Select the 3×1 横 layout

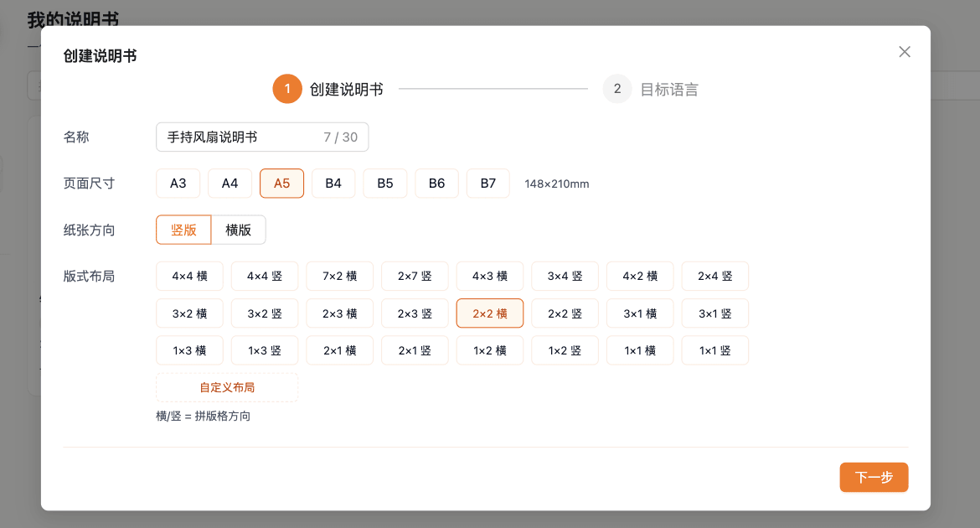[639, 313]
